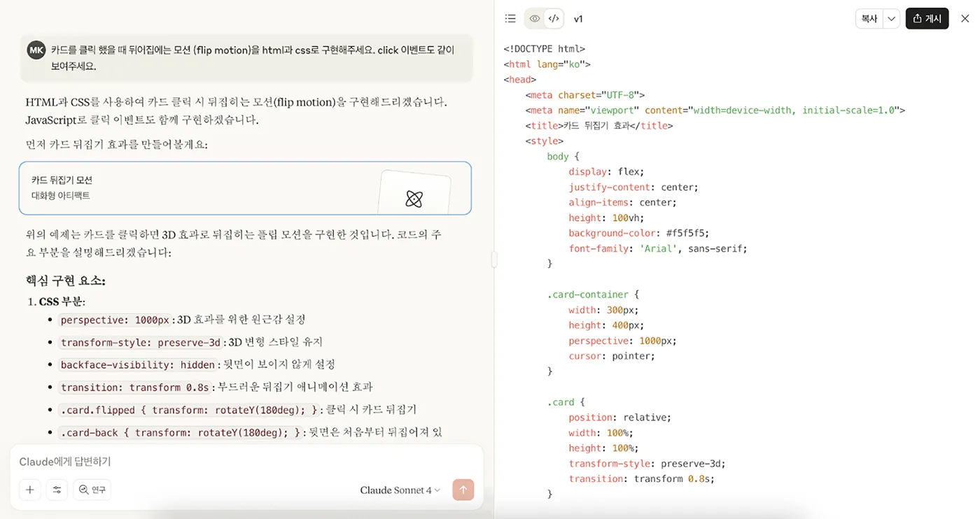
Task: Switch to artifact code view
Action: tap(554, 19)
